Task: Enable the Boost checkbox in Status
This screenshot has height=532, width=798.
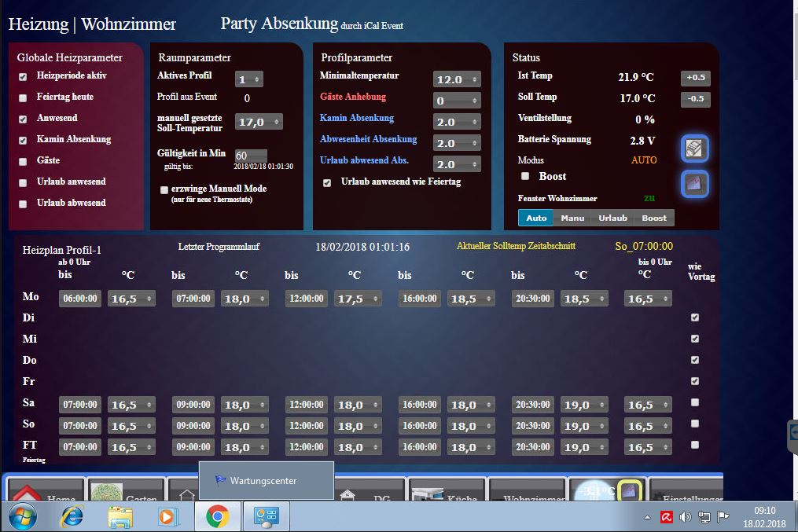Action: (x=525, y=176)
